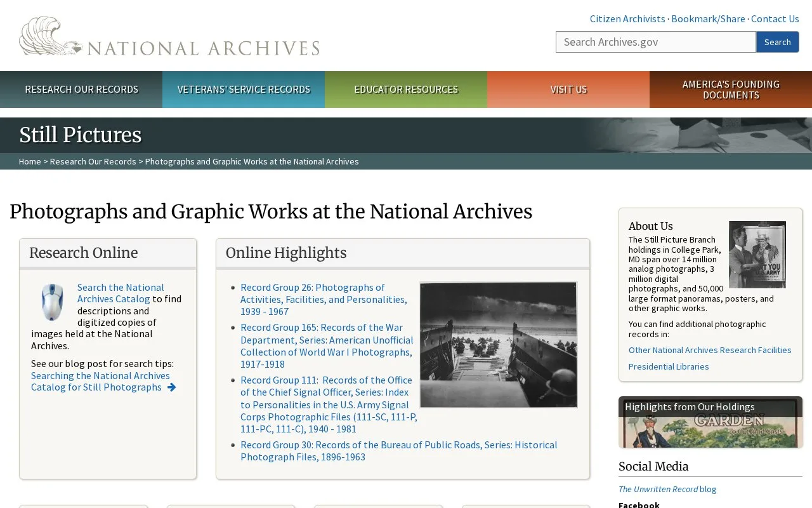812x508 pixels.
Task: Click the Home breadcrumb link
Action: tap(30, 161)
